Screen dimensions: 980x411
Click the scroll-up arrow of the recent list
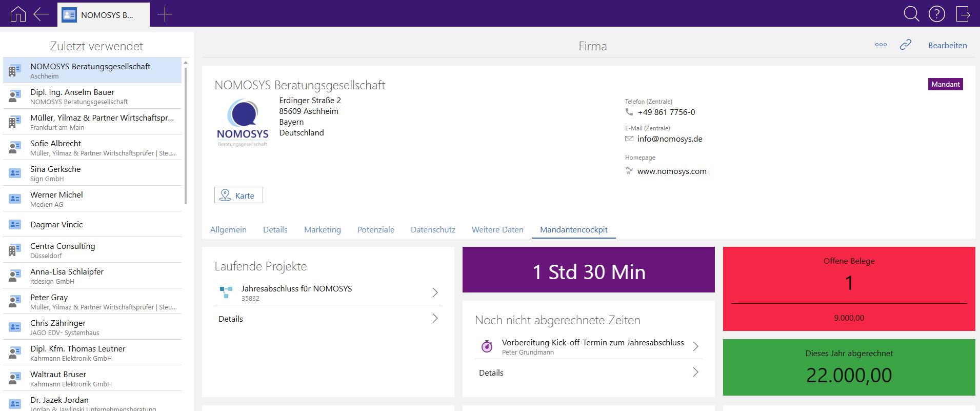186,62
